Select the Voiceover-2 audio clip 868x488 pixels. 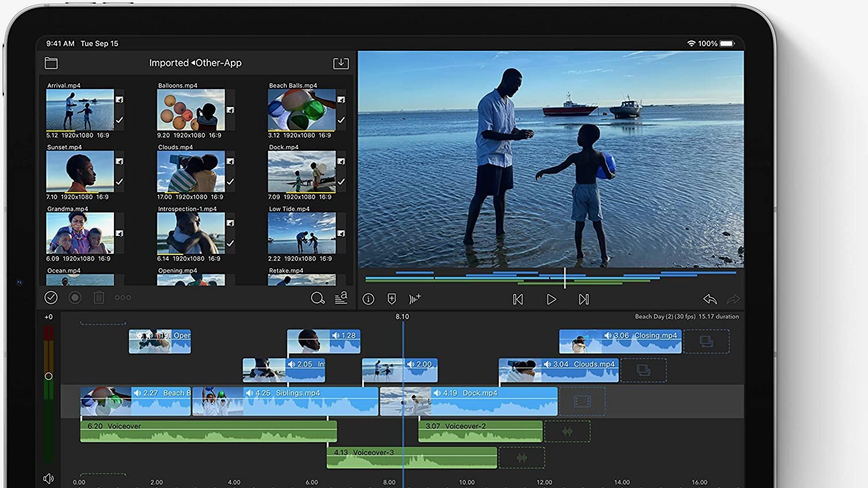click(480, 431)
